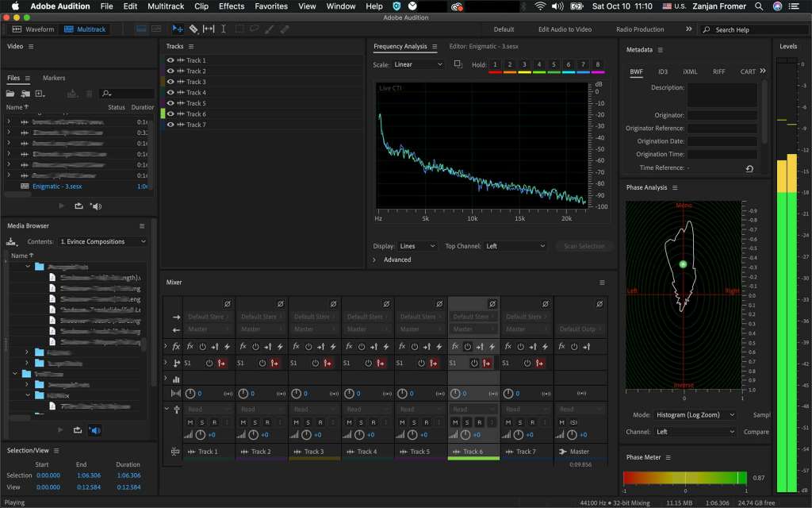Switch to the Waveform editor view

33,29
